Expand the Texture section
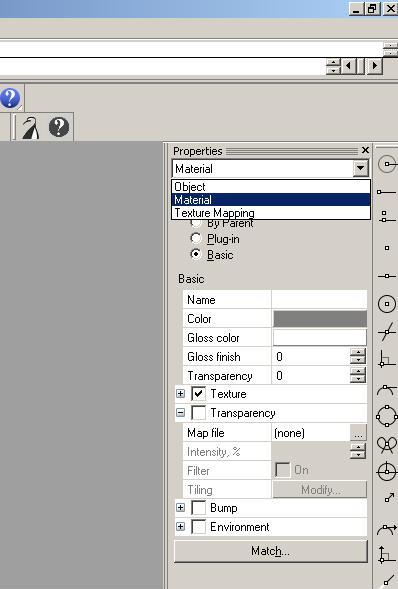 pyautogui.click(x=181, y=393)
